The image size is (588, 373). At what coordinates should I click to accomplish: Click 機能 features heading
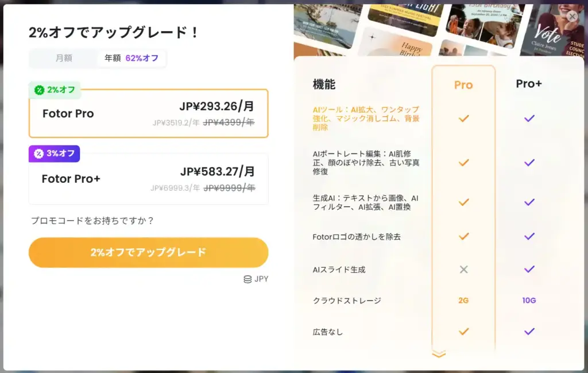(x=324, y=84)
